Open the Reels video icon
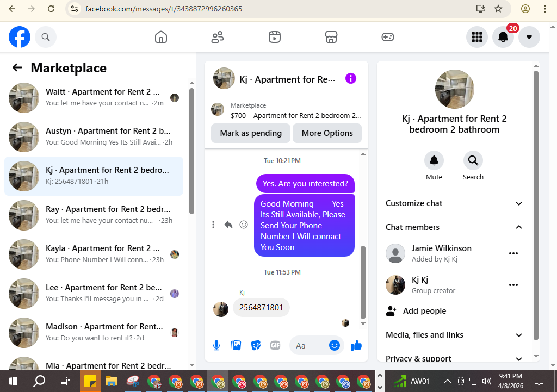This screenshot has width=557, height=392. click(x=275, y=37)
